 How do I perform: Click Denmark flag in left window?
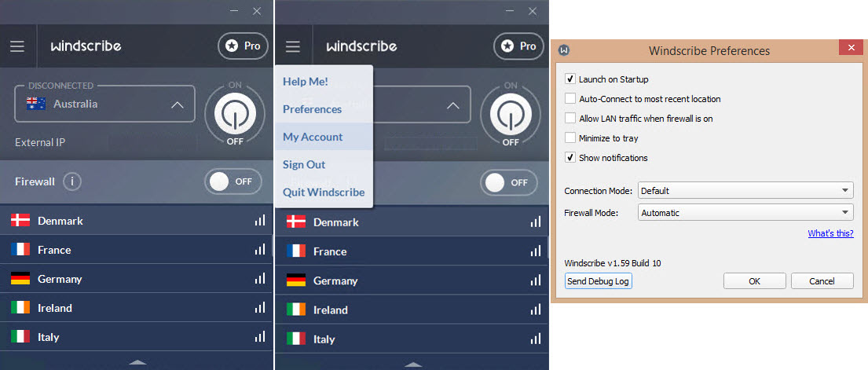pyautogui.click(x=20, y=221)
